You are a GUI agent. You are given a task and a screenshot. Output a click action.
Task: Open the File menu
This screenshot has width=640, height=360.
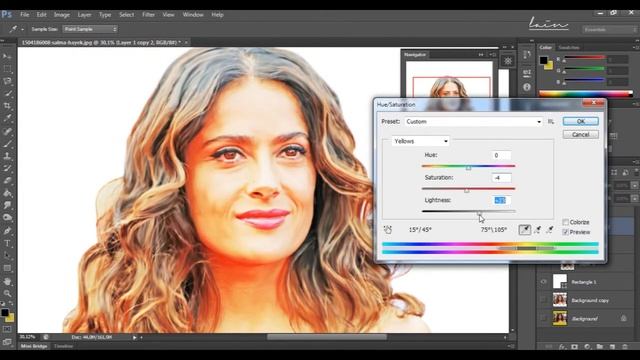point(24,15)
